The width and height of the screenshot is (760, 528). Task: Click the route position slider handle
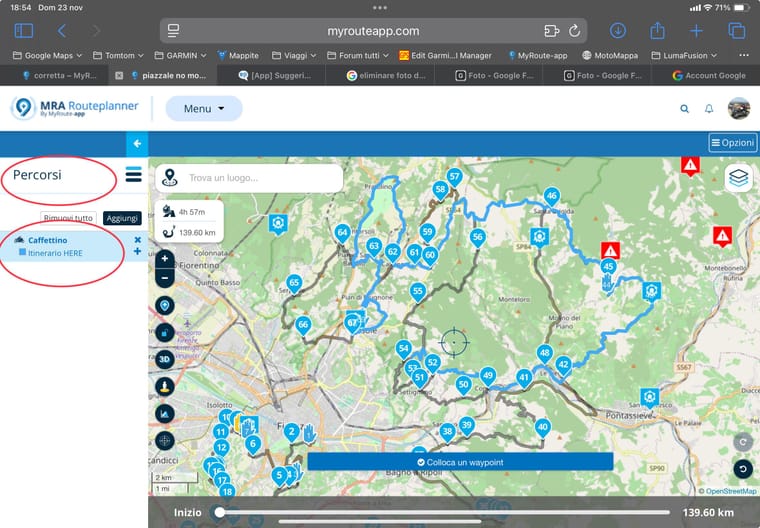(x=220, y=512)
